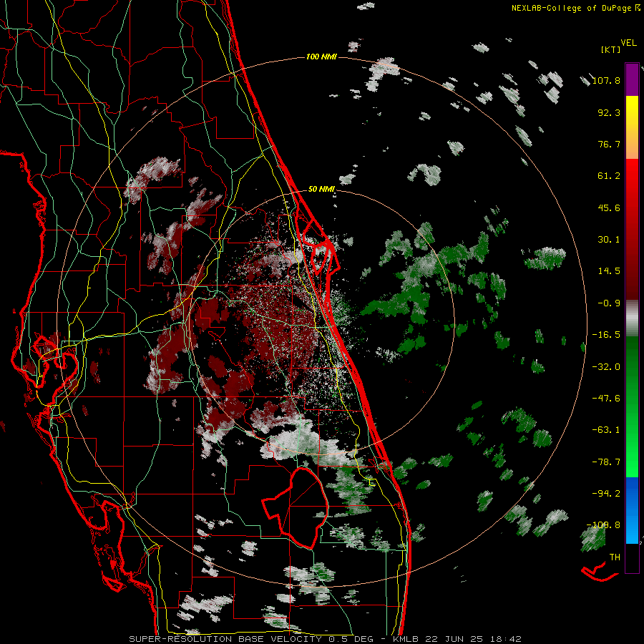Select the -16.5 legend value
The height and width of the screenshot is (644, 644).
click(x=606, y=335)
